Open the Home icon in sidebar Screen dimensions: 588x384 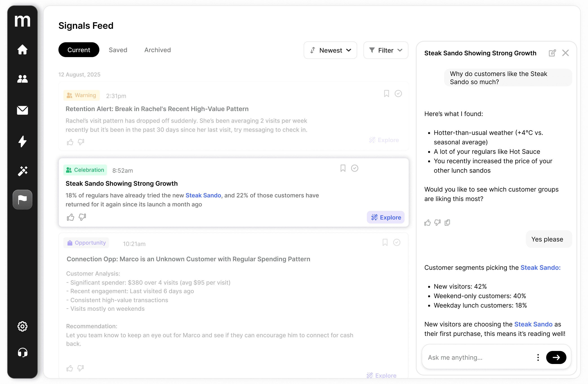click(22, 50)
